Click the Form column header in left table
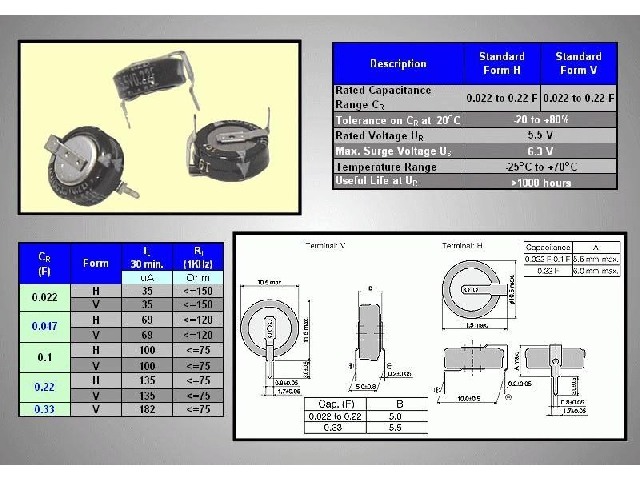640x480 pixels. [96, 263]
